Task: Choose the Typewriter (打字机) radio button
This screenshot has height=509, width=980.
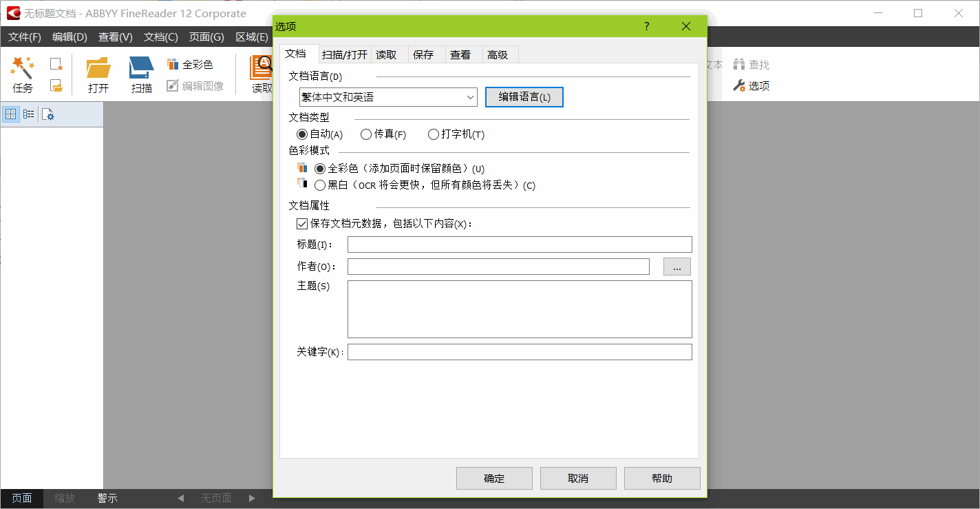Action: point(434,134)
